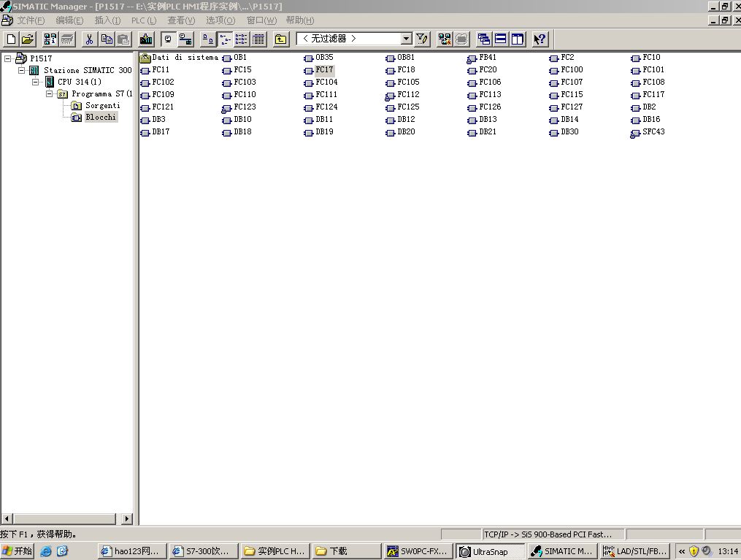The width and height of the screenshot is (741, 560).
Task: Open the filter dropdown list
Action: [x=407, y=39]
